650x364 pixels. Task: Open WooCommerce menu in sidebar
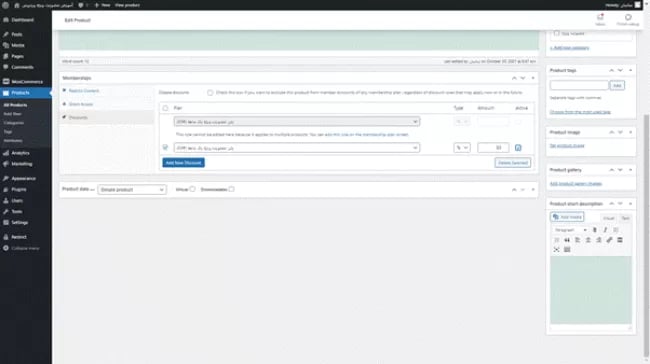[x=27, y=82]
